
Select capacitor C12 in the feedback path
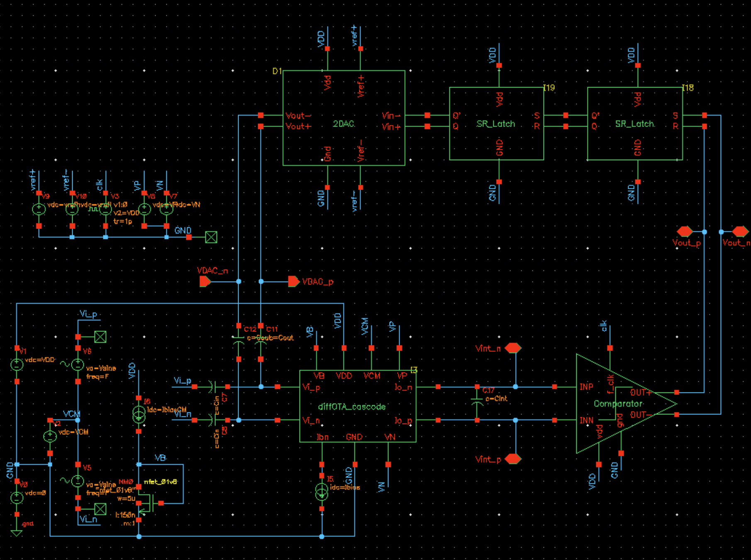(x=239, y=342)
